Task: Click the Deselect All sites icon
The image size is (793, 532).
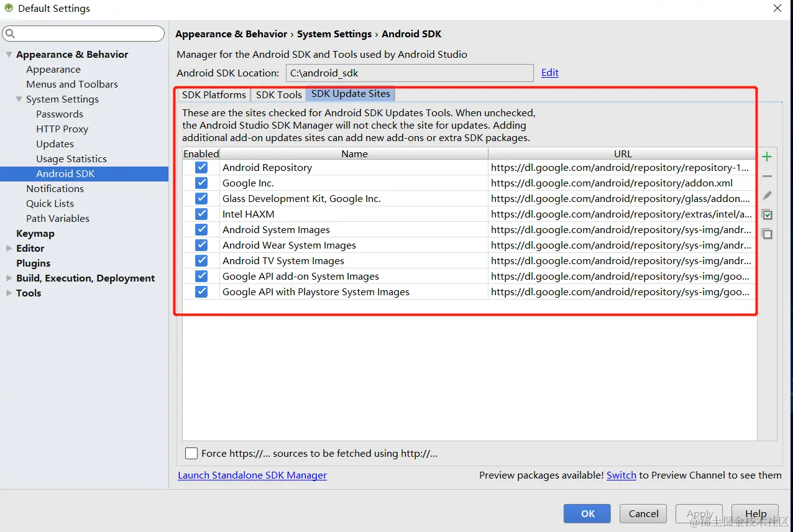Action: (x=767, y=234)
